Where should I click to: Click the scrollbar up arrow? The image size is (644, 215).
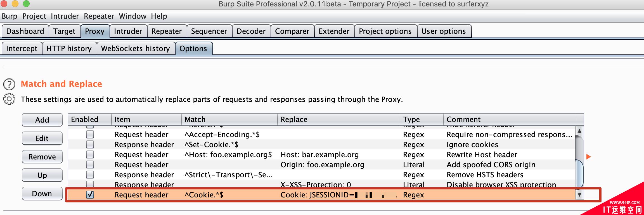(579, 131)
